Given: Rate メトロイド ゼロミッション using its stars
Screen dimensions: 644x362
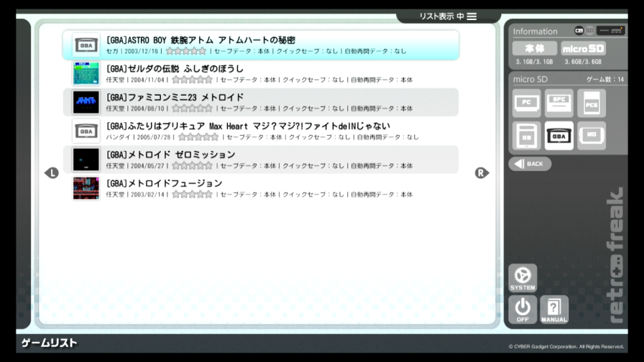Looking at the screenshot, I should [x=192, y=166].
